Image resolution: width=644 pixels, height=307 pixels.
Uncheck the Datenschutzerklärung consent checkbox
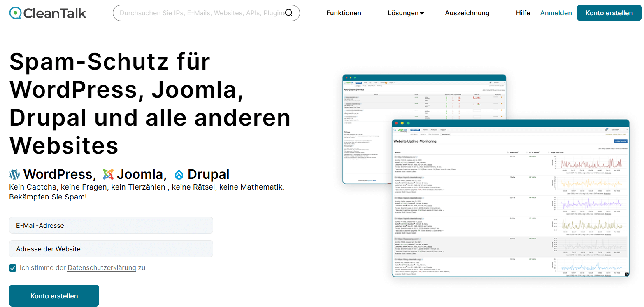(x=13, y=268)
